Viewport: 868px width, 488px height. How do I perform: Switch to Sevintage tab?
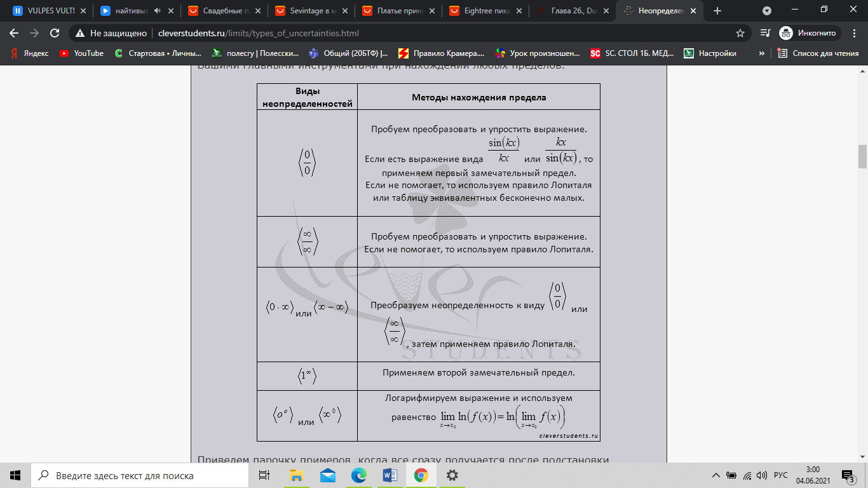(x=311, y=11)
